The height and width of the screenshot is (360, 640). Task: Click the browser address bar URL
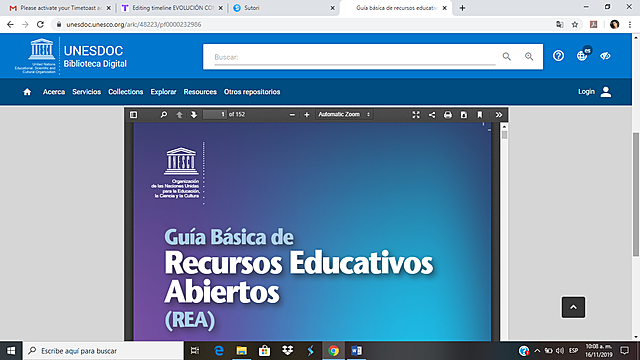coord(134,24)
